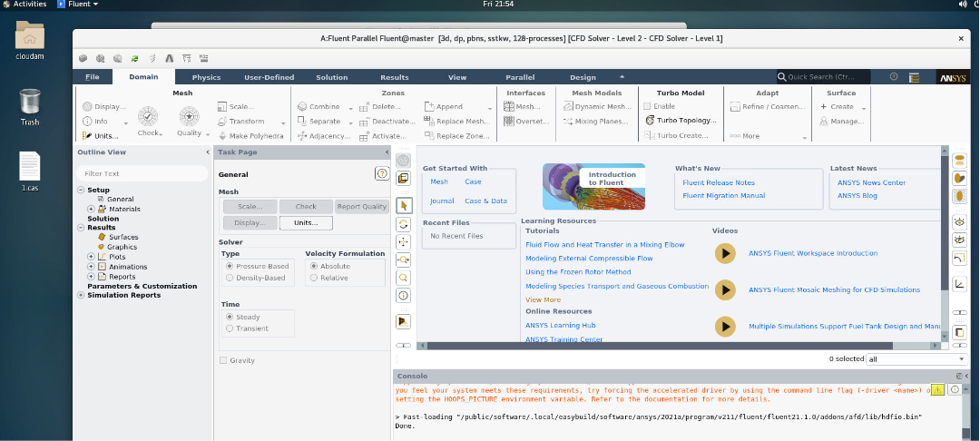The height and width of the screenshot is (441, 980).
Task: Click the Units... button in Task Page
Action: [306, 222]
